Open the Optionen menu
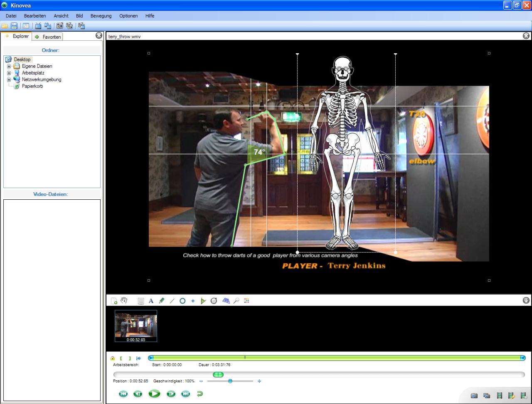Image resolution: width=532 pixels, height=404 pixels. [x=128, y=16]
